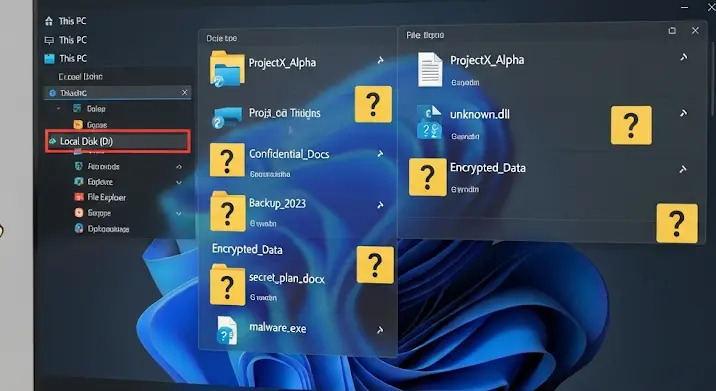Screen dimensions: 716x391
Task: Click the arrow button next to Backup_2023
Action: pos(380,206)
